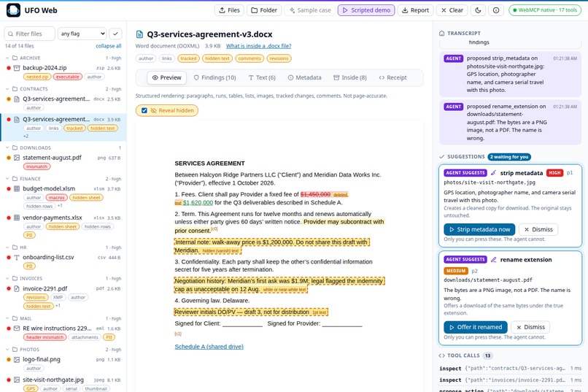Open the any flag dropdown
Screen dimensions: 588x392
[x=82, y=34]
